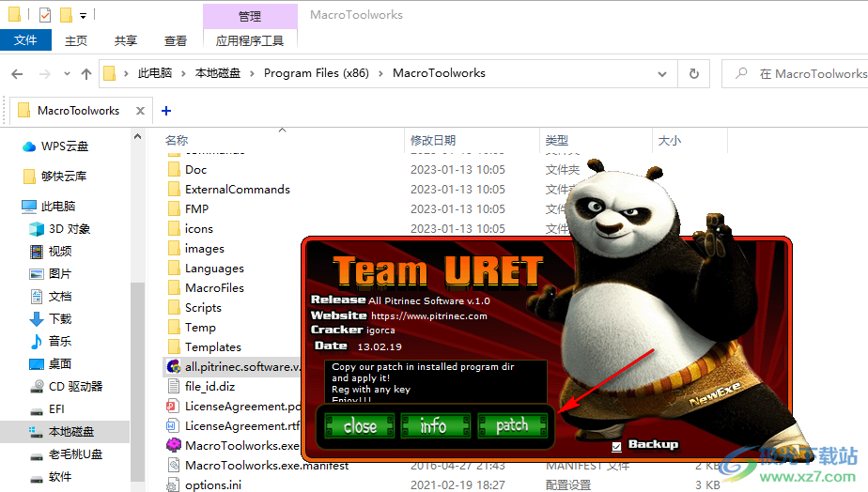
Task: Click the info button in Team URET dialog
Action: point(435,426)
